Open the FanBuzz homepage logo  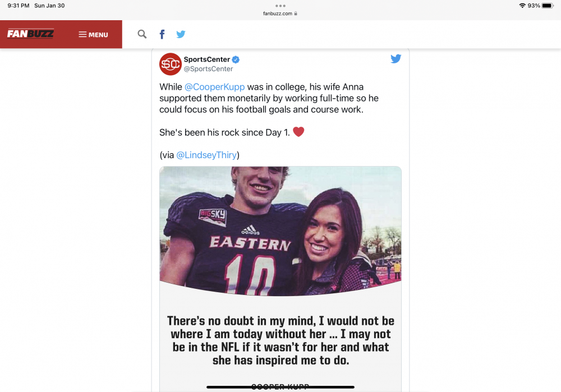point(30,34)
